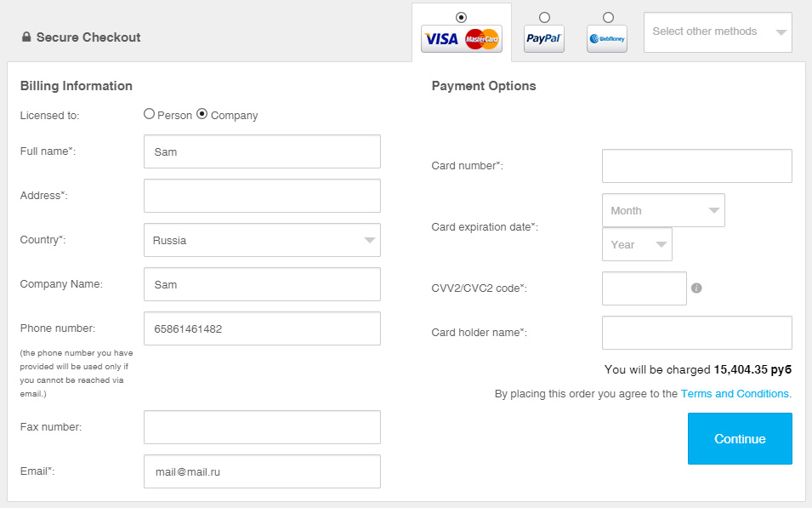Viewport: 812px width, 508px height.
Task: Open the Country dropdown showing Russia
Action: (262, 240)
